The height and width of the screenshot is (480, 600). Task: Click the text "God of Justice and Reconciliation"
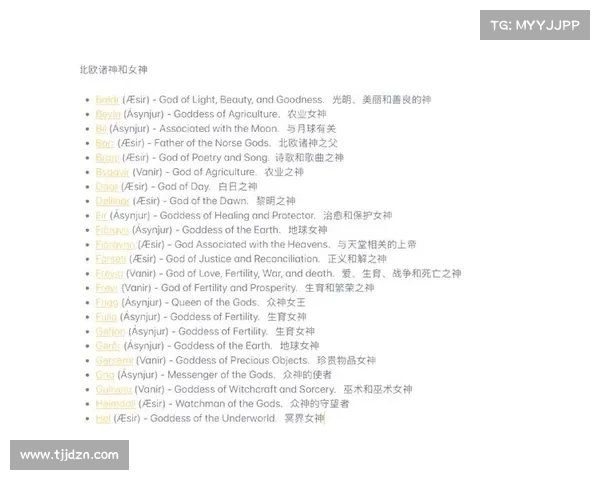(x=243, y=260)
